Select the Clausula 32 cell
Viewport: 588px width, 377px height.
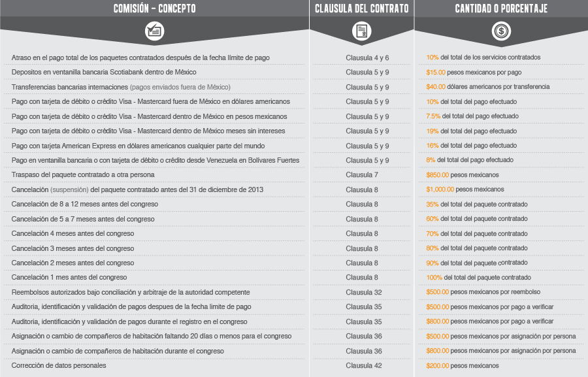pos(364,292)
